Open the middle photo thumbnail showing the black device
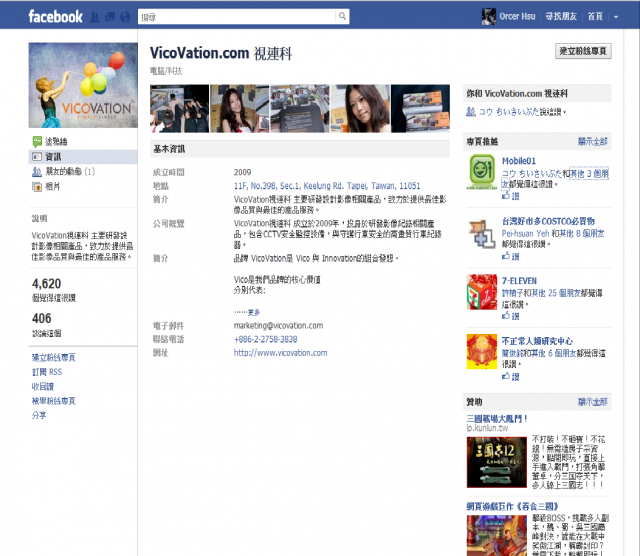This screenshot has width=640, height=556. coord(300,109)
